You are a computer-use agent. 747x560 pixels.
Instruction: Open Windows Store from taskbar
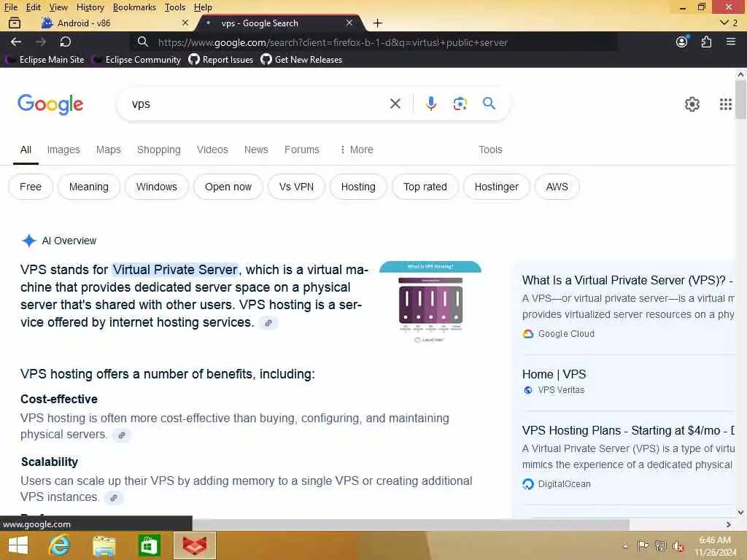(149, 545)
